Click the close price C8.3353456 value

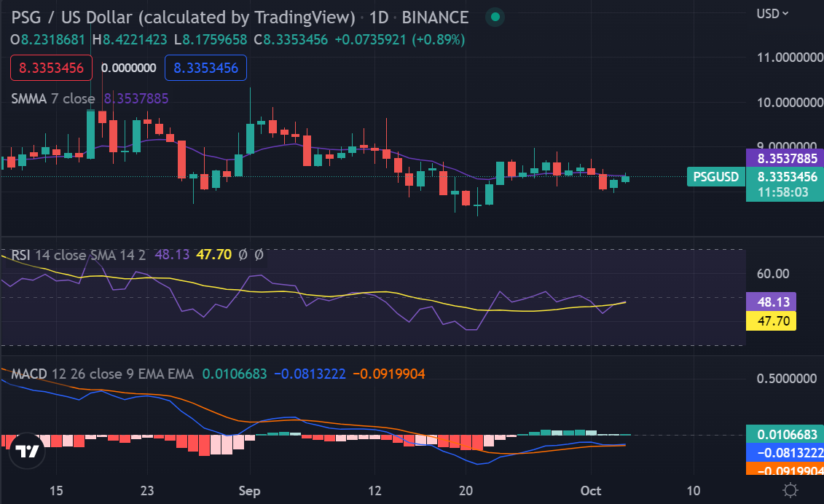pyautogui.click(x=291, y=40)
